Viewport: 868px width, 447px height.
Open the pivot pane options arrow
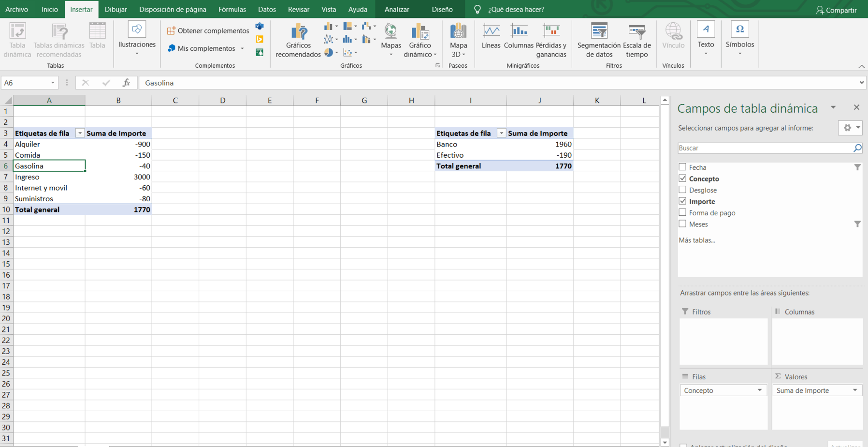pyautogui.click(x=833, y=107)
